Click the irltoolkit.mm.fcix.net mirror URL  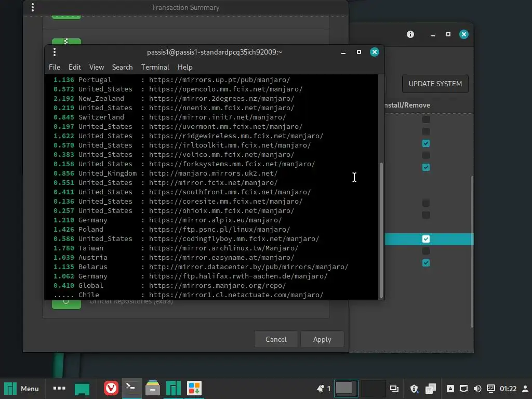pyautogui.click(x=230, y=145)
